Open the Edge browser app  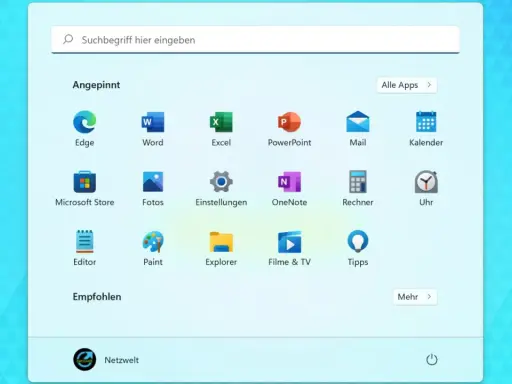coord(85,128)
